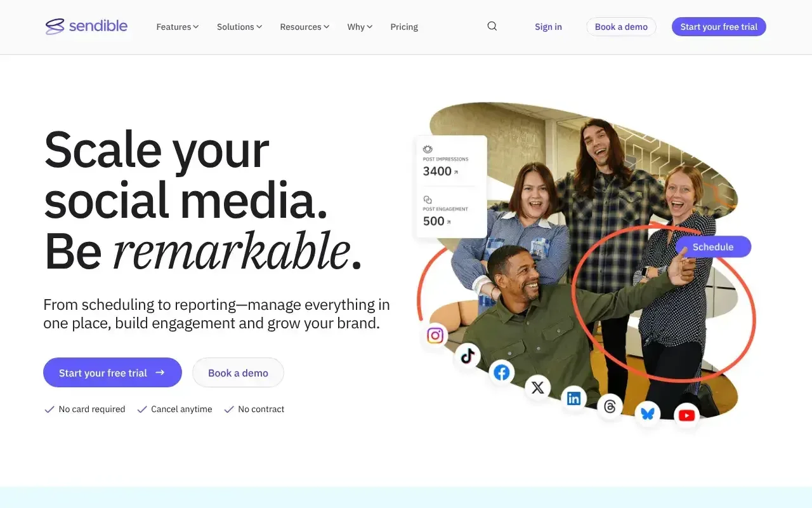The width and height of the screenshot is (812, 508).
Task: Click Book a demo in header
Action: (x=621, y=27)
